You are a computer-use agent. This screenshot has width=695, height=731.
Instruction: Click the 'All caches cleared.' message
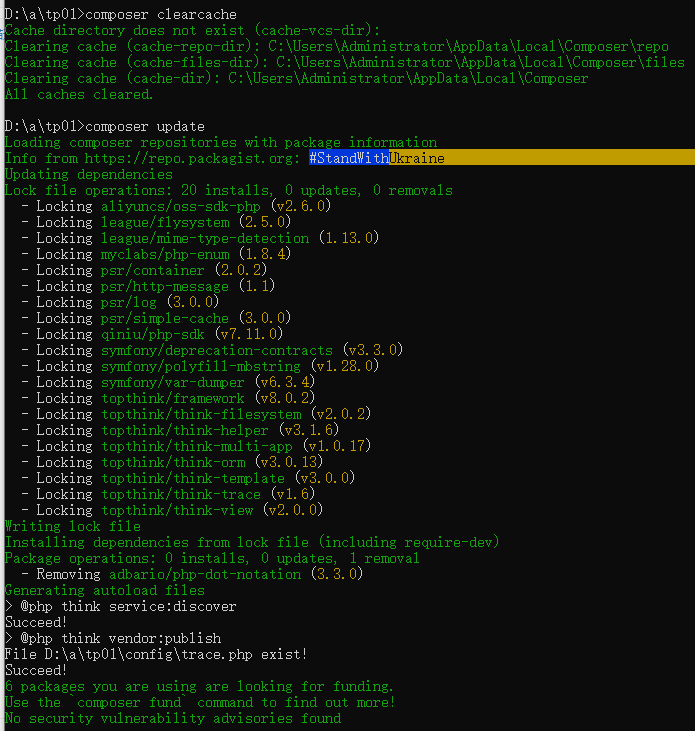click(80, 94)
